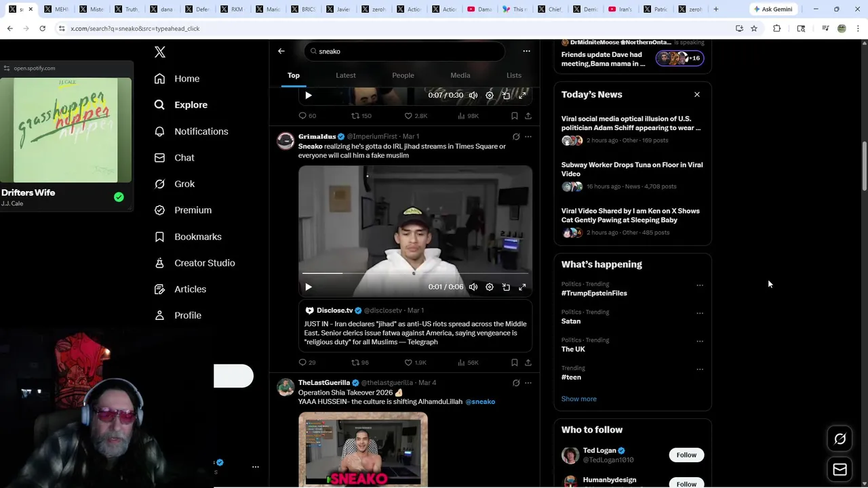Bookmark Grimaldus post with 56K views
Screen dimensions: 868x488
coord(515,363)
